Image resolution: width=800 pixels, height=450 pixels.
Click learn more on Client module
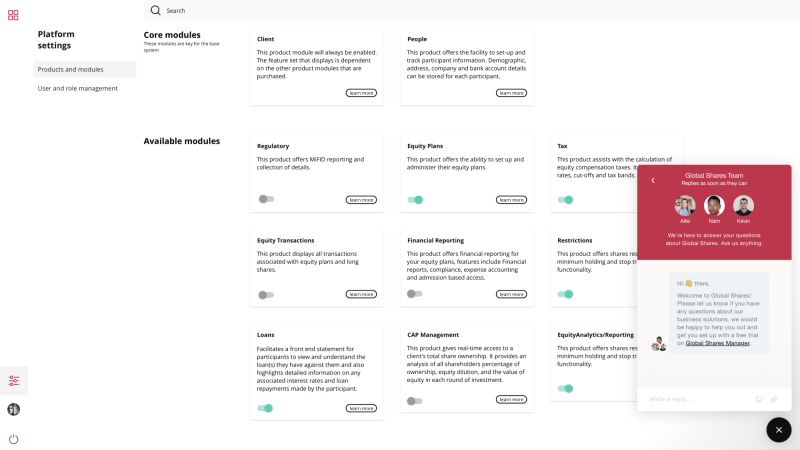[361, 93]
